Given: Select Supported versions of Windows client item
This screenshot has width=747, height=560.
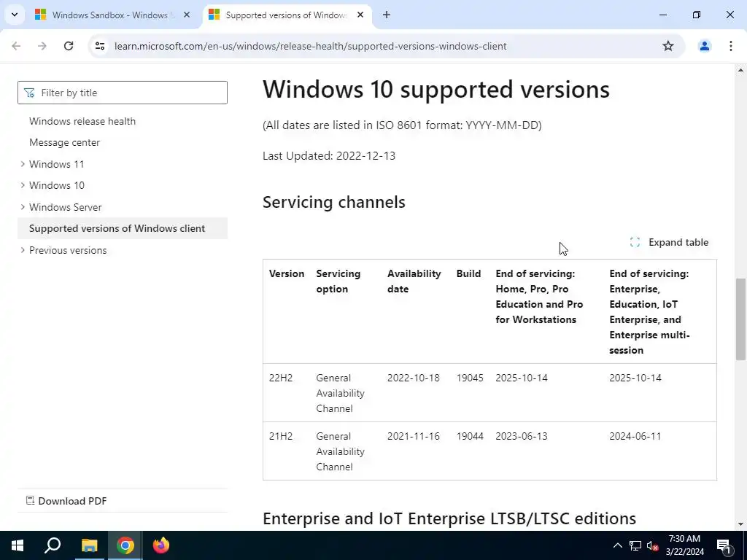Looking at the screenshot, I should click(123, 228).
